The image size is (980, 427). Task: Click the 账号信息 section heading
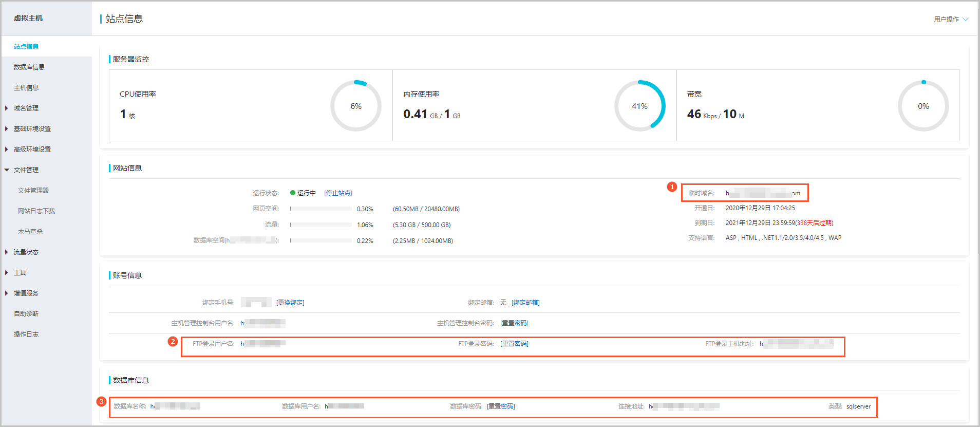point(127,275)
